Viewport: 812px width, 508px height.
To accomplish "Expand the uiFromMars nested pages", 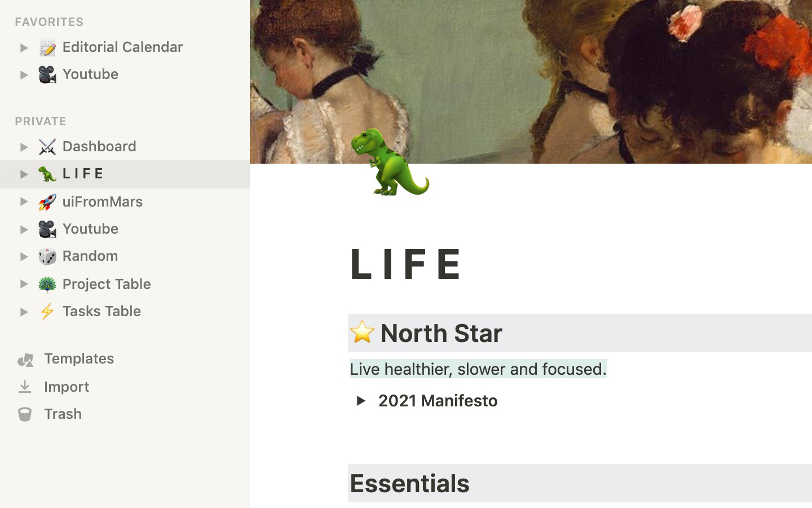I will click(x=24, y=202).
